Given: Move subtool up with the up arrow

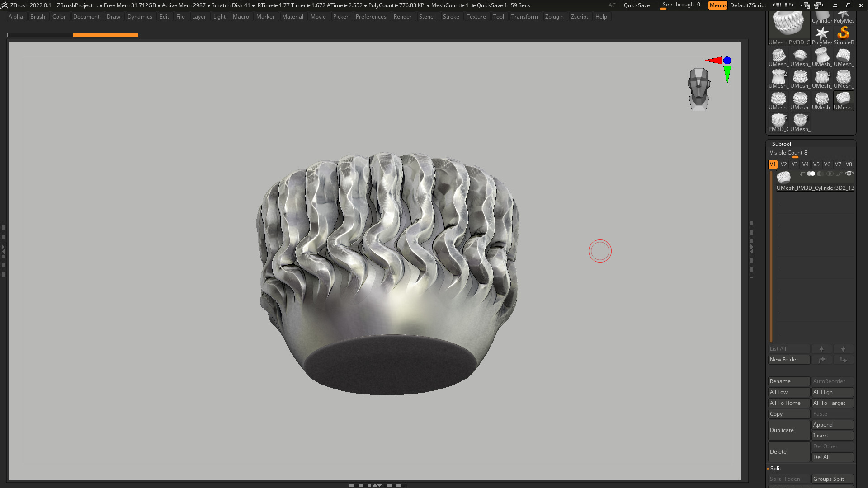Looking at the screenshot, I should pos(821,349).
